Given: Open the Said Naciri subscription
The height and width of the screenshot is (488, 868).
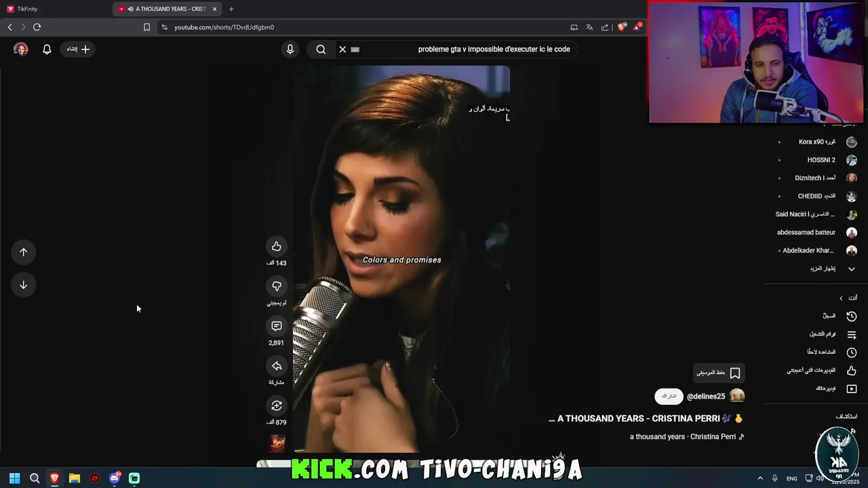Looking at the screenshot, I should coord(816,214).
